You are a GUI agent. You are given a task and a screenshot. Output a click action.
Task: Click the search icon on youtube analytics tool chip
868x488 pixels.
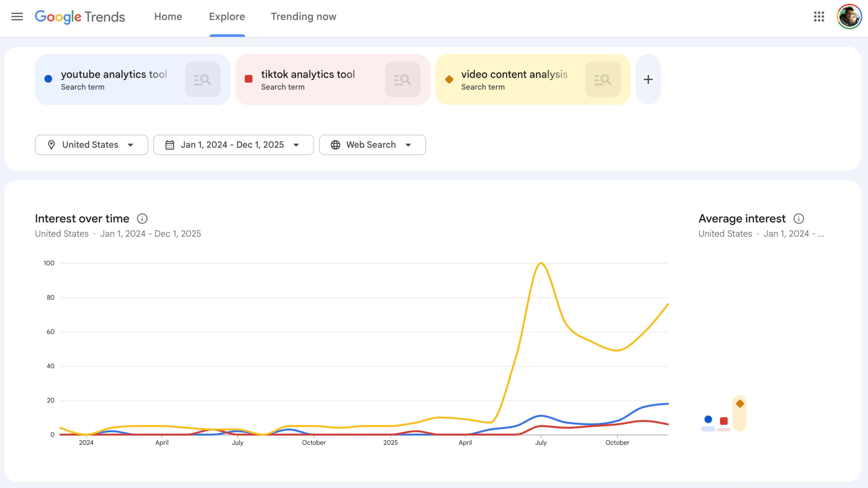click(203, 79)
